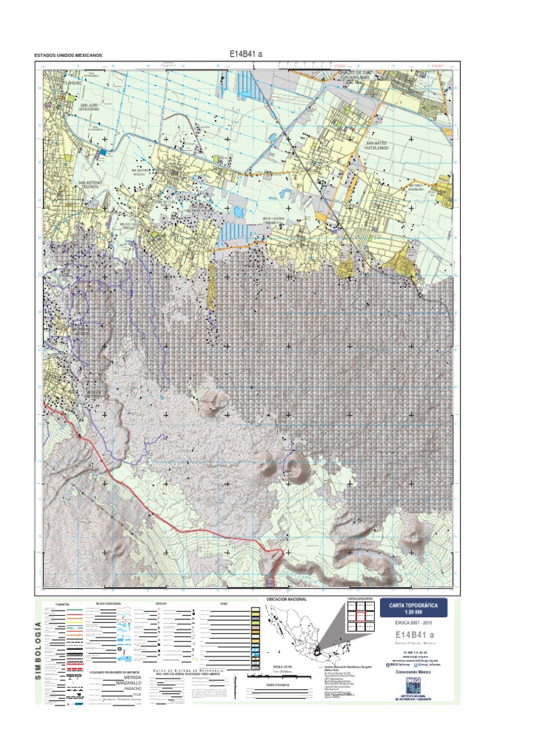Viewport: 560px width, 747px height.
Task: Click the Datos de Sistema de Referencia heading
Action: click(x=189, y=670)
